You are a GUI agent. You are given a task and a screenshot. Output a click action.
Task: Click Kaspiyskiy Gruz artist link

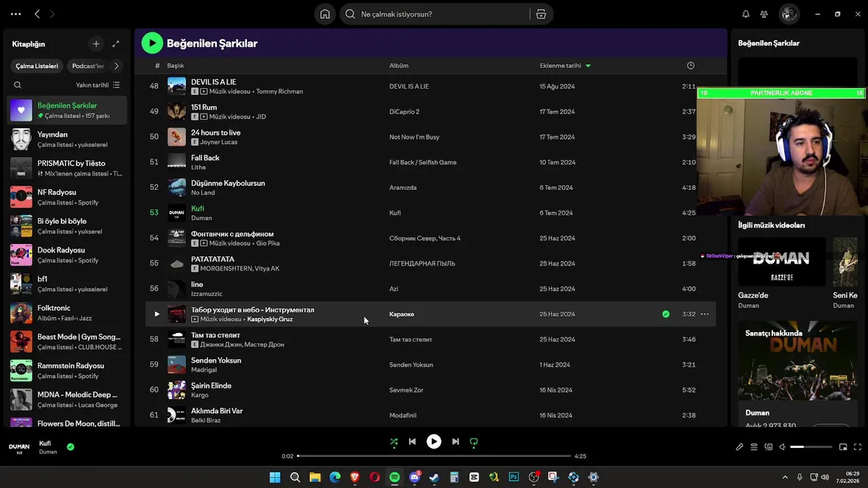270,319
